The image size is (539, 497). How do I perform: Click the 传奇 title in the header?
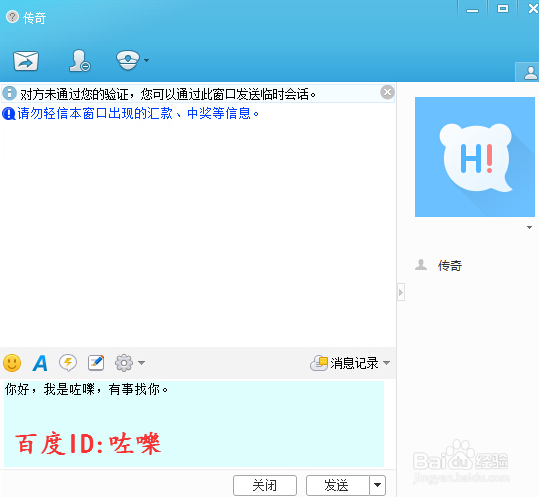[x=34, y=18]
